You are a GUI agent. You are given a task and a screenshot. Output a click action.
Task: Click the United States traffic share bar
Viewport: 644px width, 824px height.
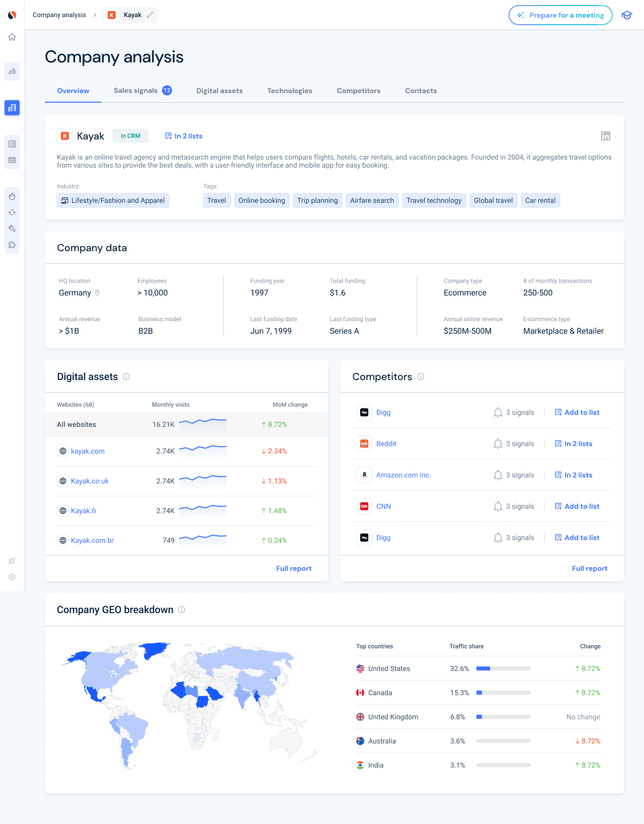(x=504, y=668)
